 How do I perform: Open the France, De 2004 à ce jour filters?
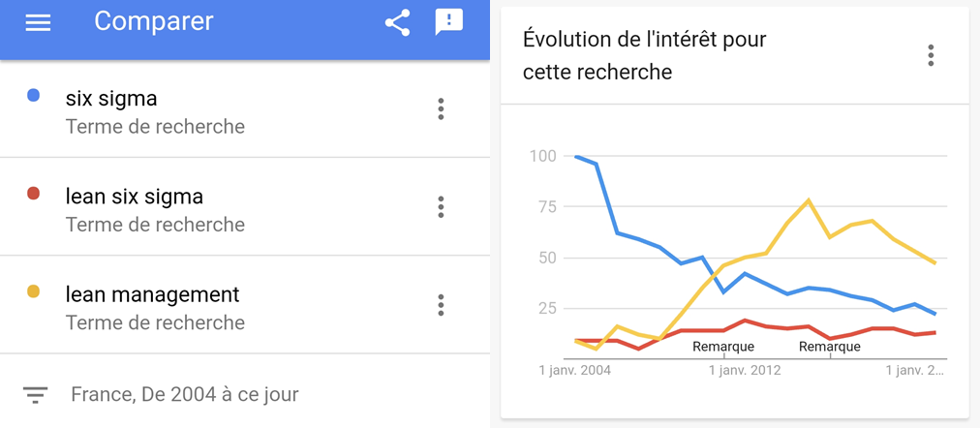coord(185,395)
